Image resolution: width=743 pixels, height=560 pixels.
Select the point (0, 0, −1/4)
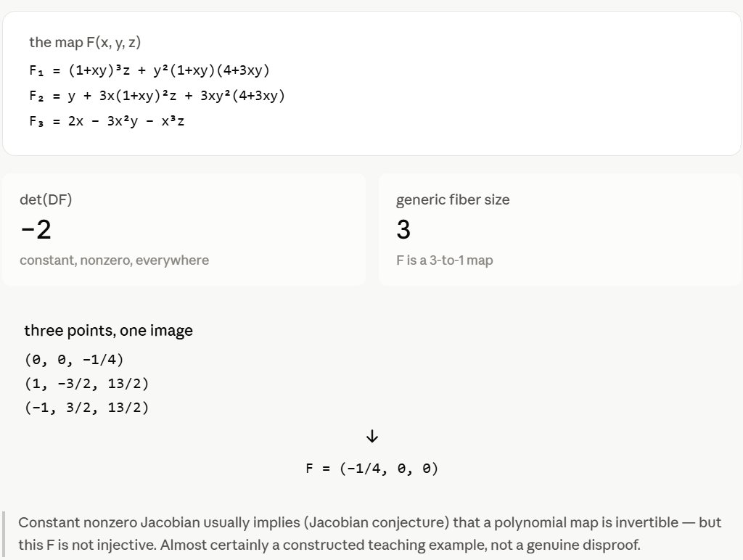[75, 360]
